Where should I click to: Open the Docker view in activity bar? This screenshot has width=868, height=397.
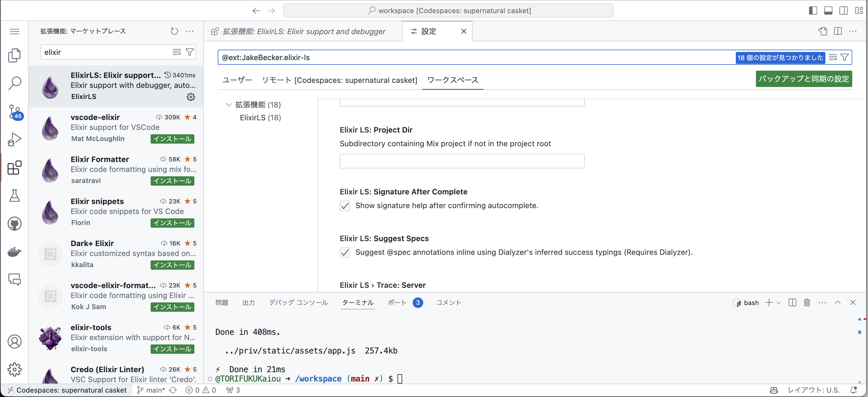14,251
